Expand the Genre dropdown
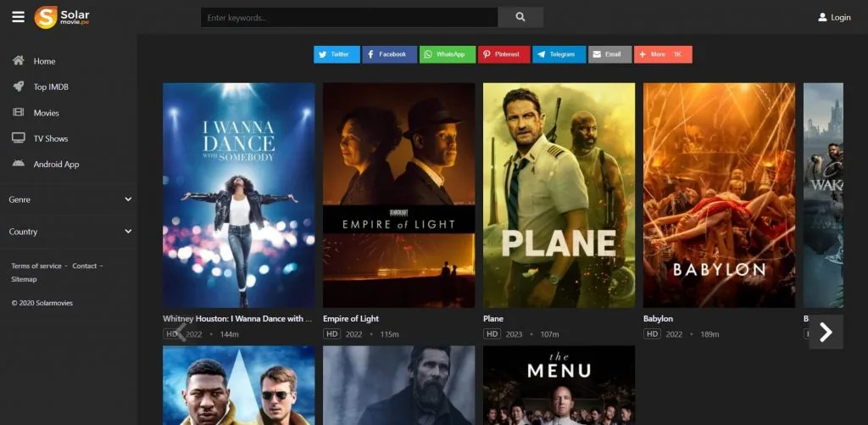The height and width of the screenshot is (425, 868). click(x=69, y=199)
